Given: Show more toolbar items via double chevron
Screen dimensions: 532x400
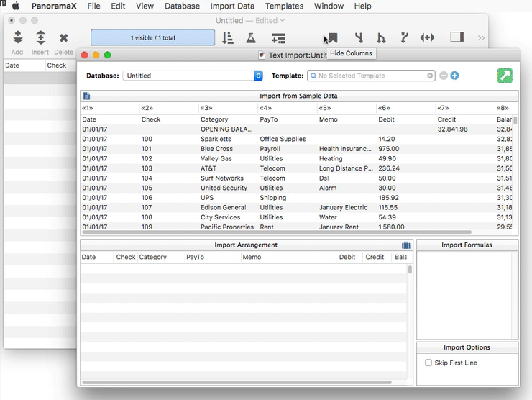Looking at the screenshot, I should tap(481, 37).
